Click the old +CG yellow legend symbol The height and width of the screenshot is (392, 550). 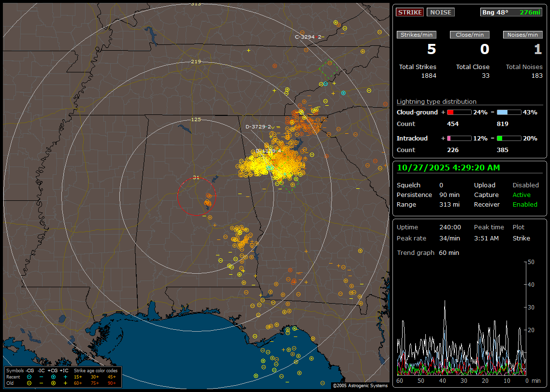(53, 383)
